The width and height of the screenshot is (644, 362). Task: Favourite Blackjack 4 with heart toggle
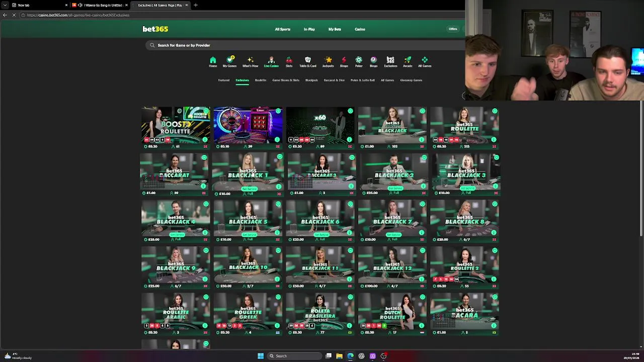[x=206, y=204]
